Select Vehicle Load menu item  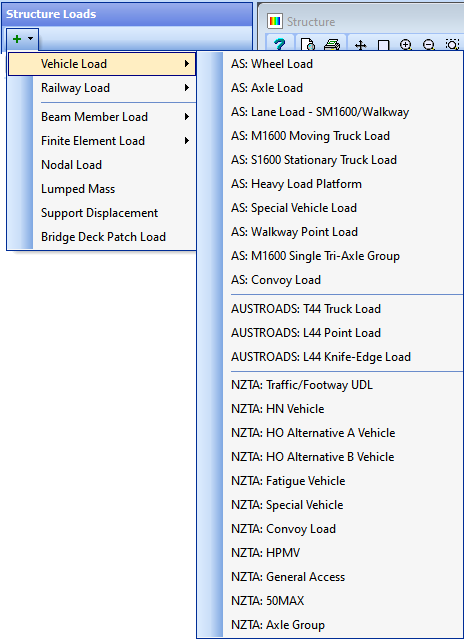pyautogui.click(x=102, y=64)
